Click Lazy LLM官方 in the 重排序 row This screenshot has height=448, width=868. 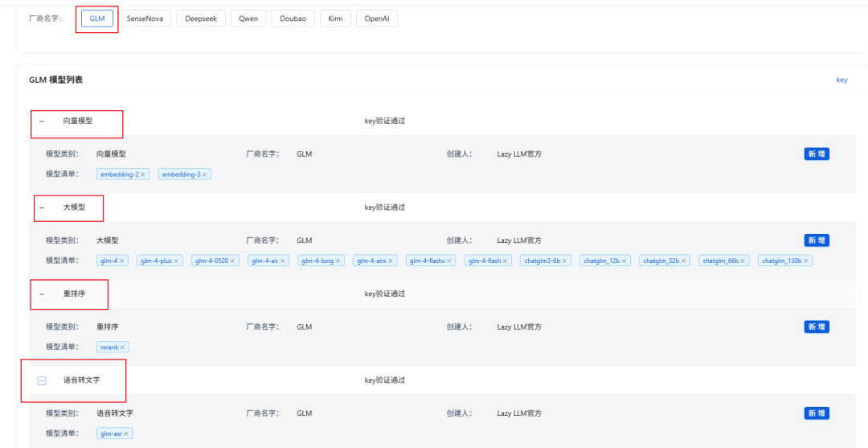point(519,327)
